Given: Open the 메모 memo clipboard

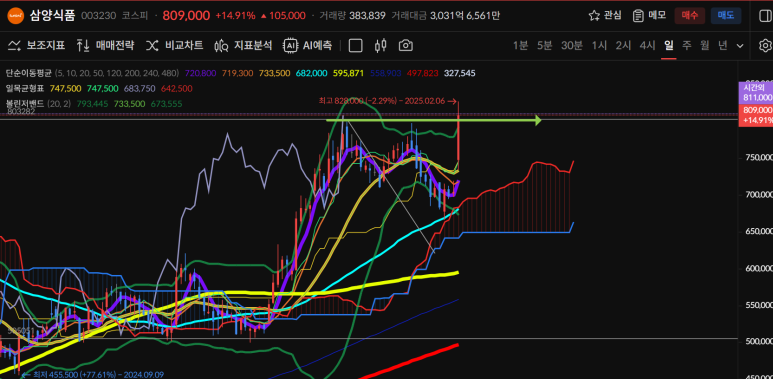Looking at the screenshot, I should point(649,16).
